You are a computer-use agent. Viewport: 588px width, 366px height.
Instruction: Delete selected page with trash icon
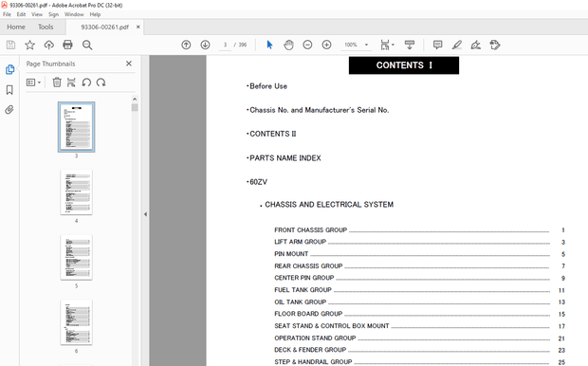click(57, 82)
